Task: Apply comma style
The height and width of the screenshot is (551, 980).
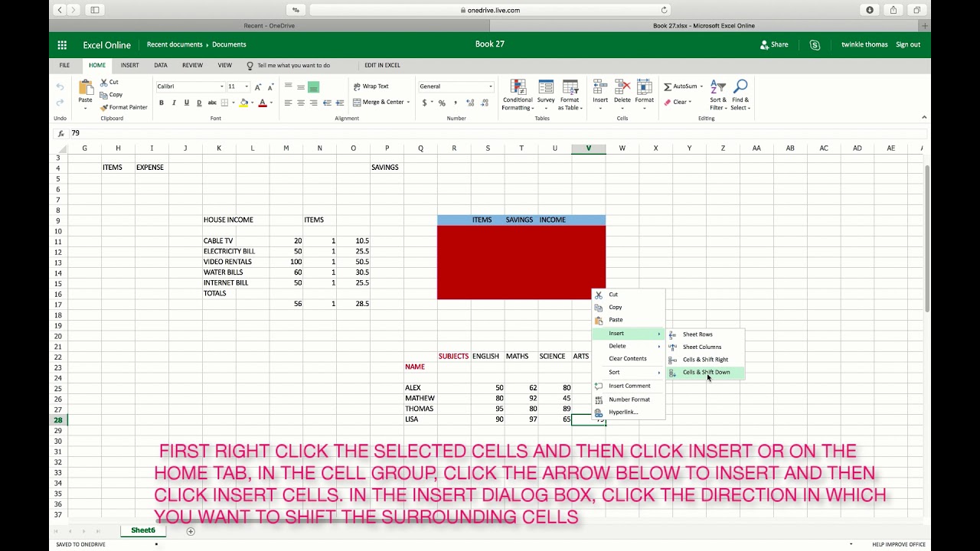Action: (x=456, y=103)
